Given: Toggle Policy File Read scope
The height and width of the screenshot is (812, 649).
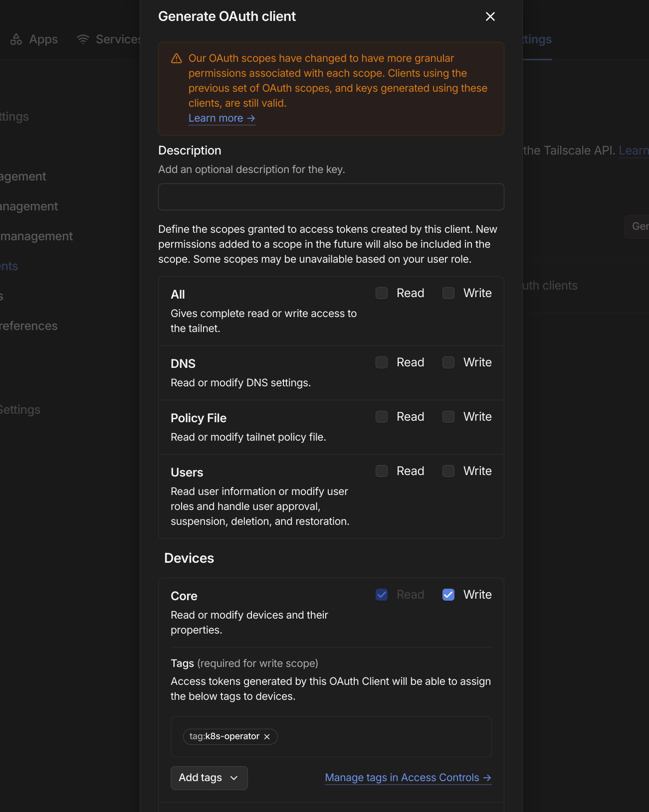Looking at the screenshot, I should tap(382, 417).
